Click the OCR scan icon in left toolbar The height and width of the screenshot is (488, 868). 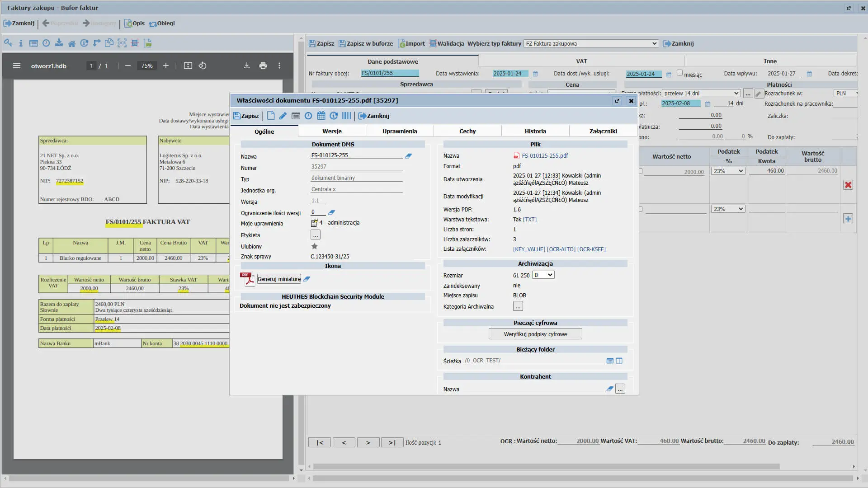click(x=122, y=43)
